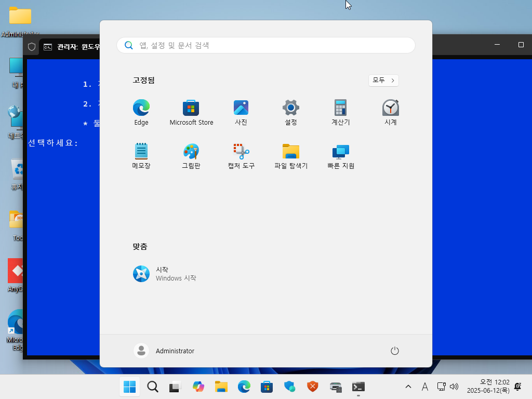This screenshot has width=532, height=399.
Task: Open 파일 탐색기 in Start menu
Action: click(291, 156)
